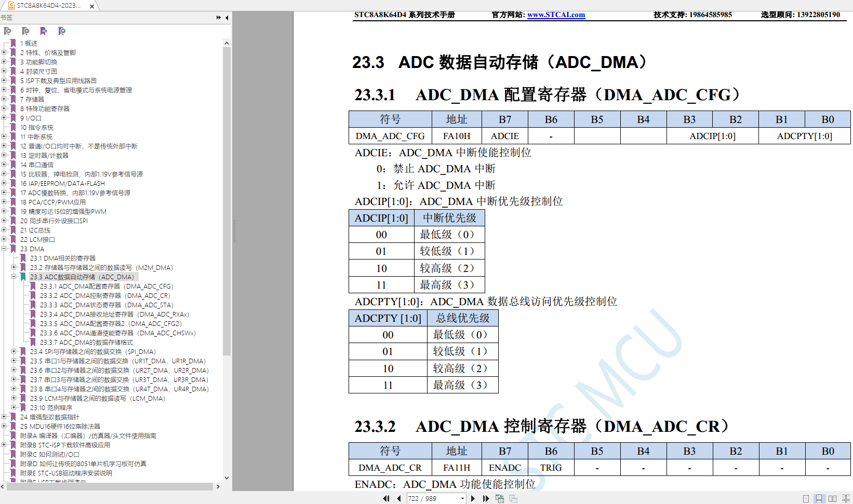Click the DMA_ADC_CFG table cell
This screenshot has width=853, height=504.
click(390, 136)
